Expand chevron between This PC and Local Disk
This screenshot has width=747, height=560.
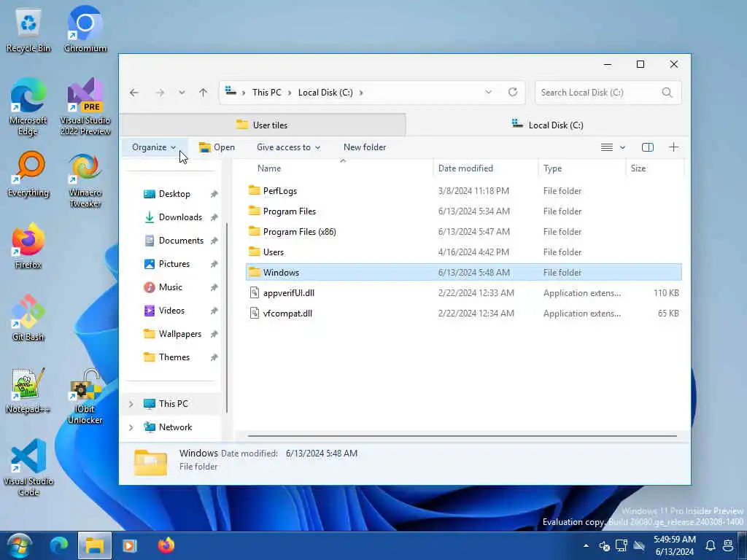(x=290, y=93)
